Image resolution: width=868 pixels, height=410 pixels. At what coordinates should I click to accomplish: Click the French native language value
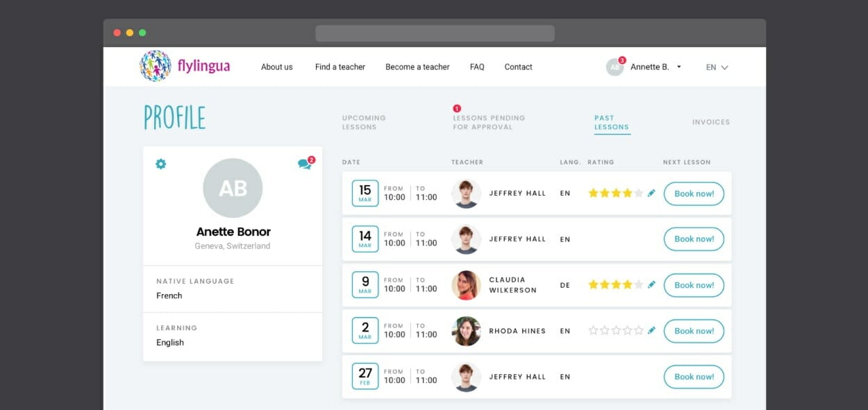[169, 296]
